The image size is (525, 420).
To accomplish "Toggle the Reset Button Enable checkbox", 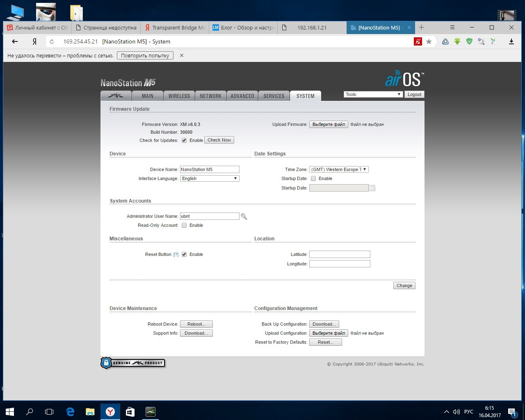I will click(x=184, y=254).
